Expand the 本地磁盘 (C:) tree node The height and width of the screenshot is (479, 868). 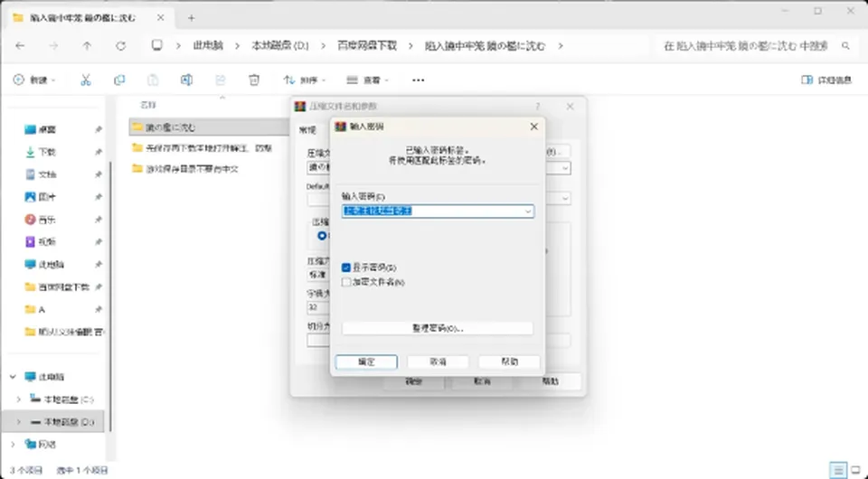tap(18, 399)
